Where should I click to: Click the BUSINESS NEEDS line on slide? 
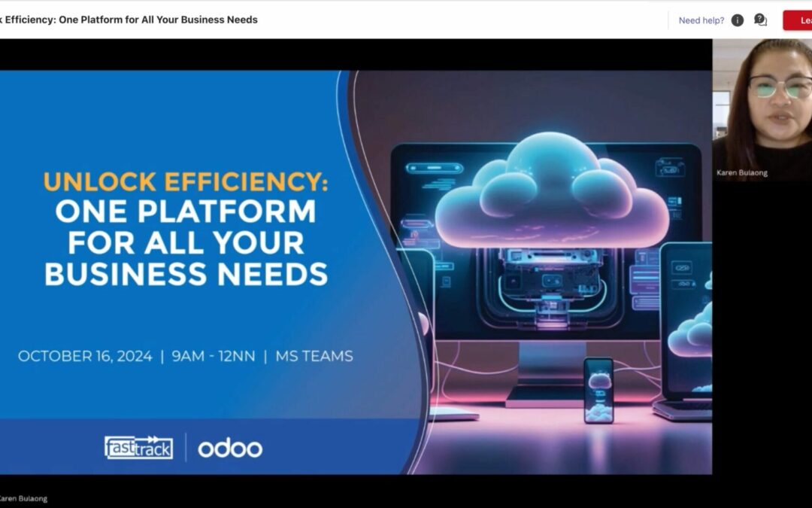coord(186,274)
